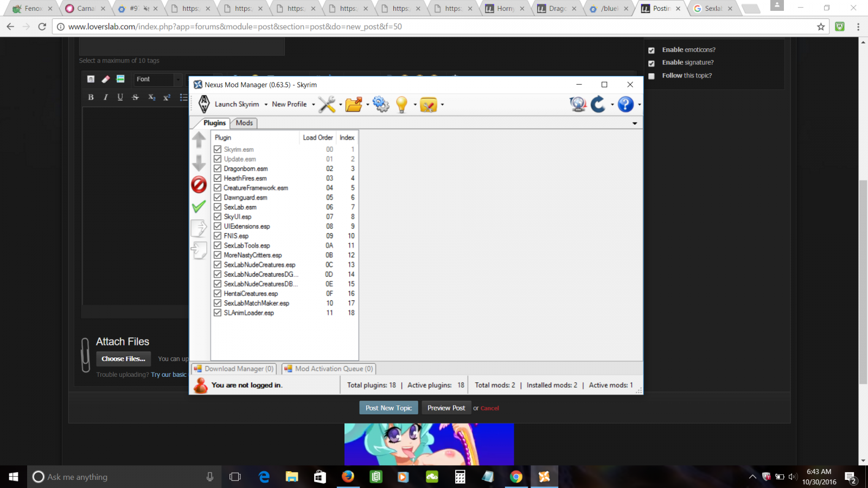
Task: Apply Italic in forum editor
Action: click(106, 97)
